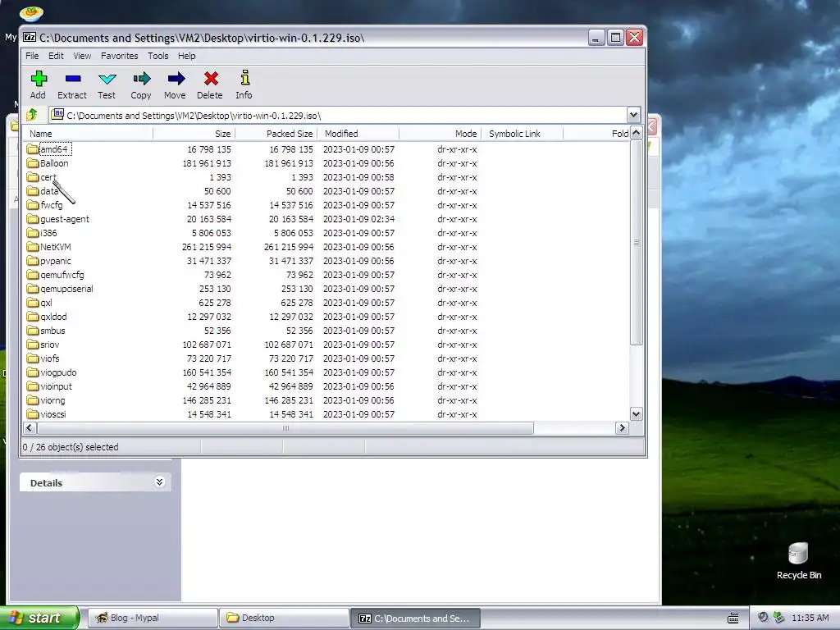The height and width of the screenshot is (630, 840).
Task: Click the horizontal scrollbar right arrow
Action: tap(622, 427)
